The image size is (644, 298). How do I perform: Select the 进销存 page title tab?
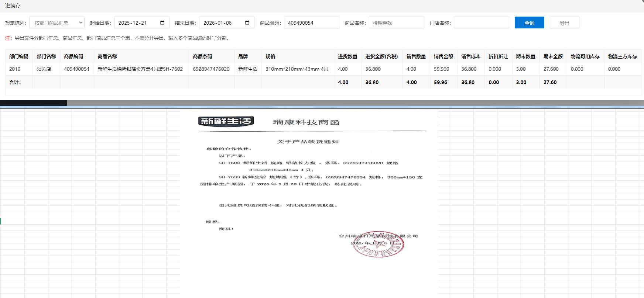click(13, 6)
